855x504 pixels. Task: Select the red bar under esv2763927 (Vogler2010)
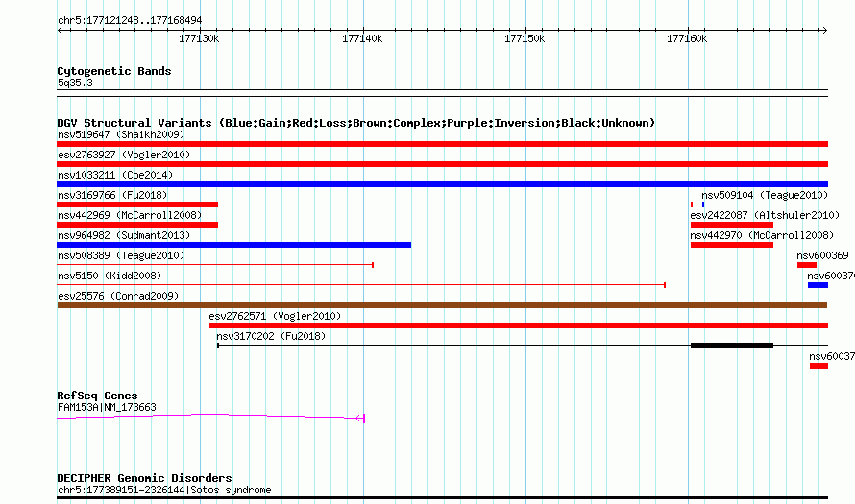click(442, 164)
